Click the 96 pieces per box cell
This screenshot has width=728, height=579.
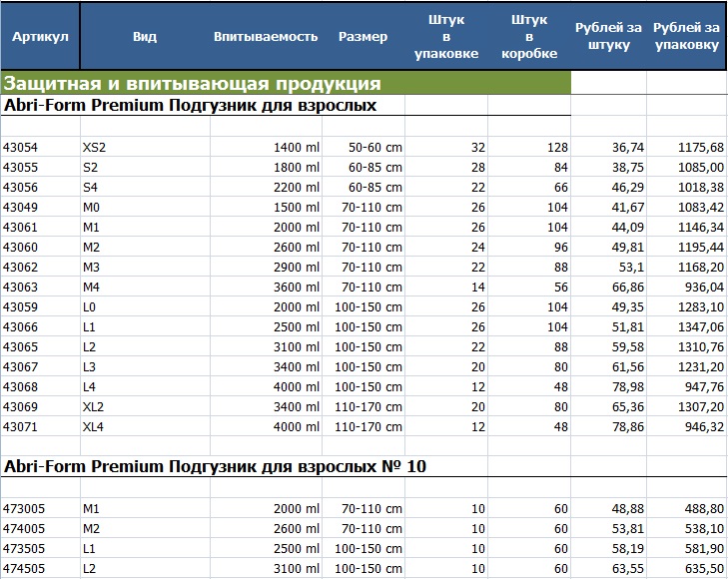coord(529,247)
